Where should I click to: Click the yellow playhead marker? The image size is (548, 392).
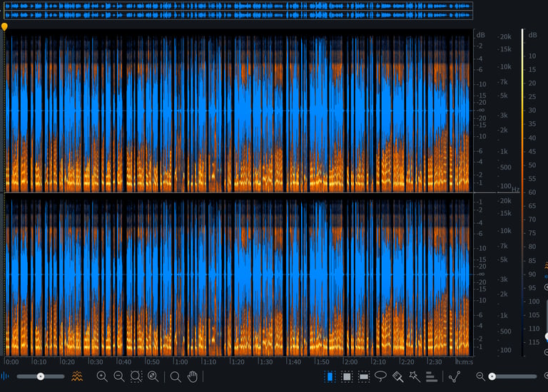(x=4, y=27)
